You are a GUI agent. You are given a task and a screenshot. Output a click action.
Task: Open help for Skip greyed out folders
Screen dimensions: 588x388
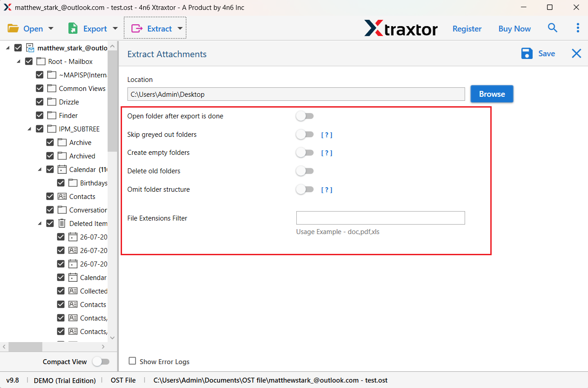click(326, 135)
